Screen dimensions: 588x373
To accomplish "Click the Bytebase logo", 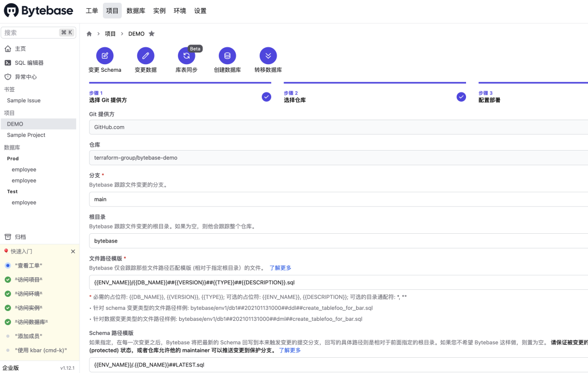I will (x=38, y=10).
